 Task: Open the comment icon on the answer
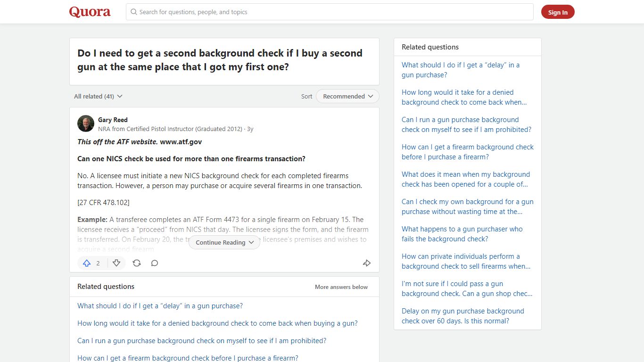[x=155, y=263]
